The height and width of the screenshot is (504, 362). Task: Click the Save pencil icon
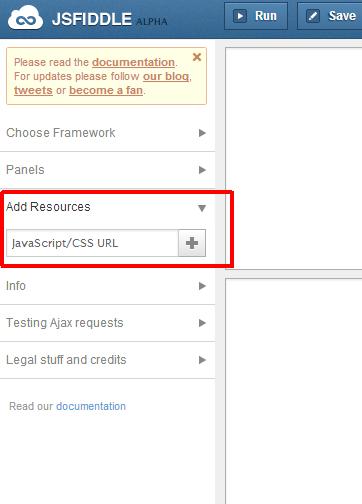[313, 16]
